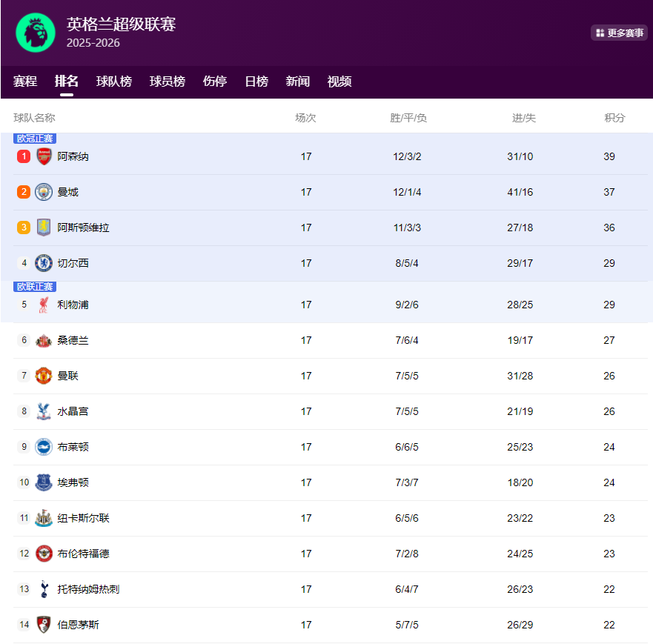Click the Manchester United club badge
The width and height of the screenshot is (653, 644).
(44, 376)
